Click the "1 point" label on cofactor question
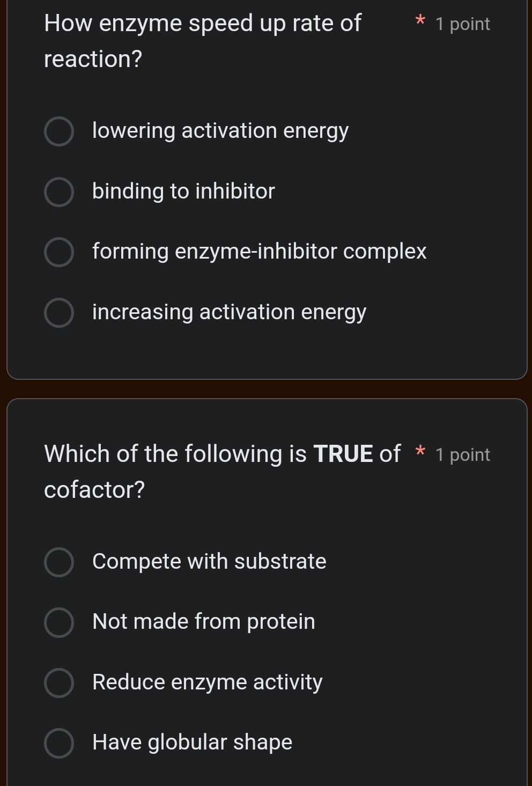This screenshot has height=786, width=532. pos(462,454)
